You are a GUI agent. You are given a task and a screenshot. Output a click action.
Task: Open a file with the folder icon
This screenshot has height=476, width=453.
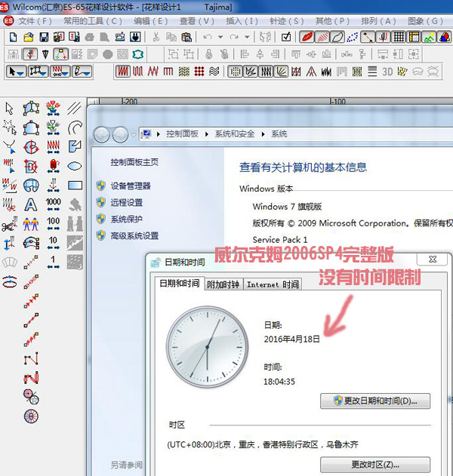tap(28, 37)
